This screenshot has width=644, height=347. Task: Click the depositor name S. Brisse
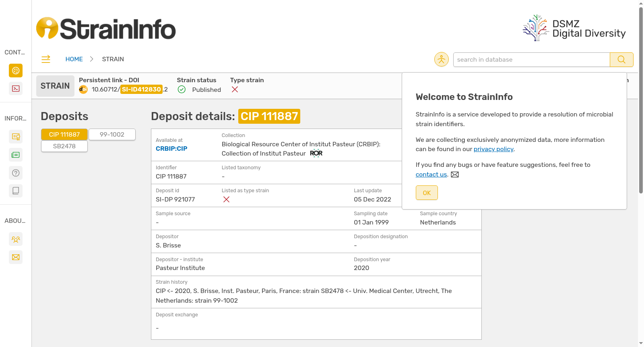pyautogui.click(x=168, y=245)
